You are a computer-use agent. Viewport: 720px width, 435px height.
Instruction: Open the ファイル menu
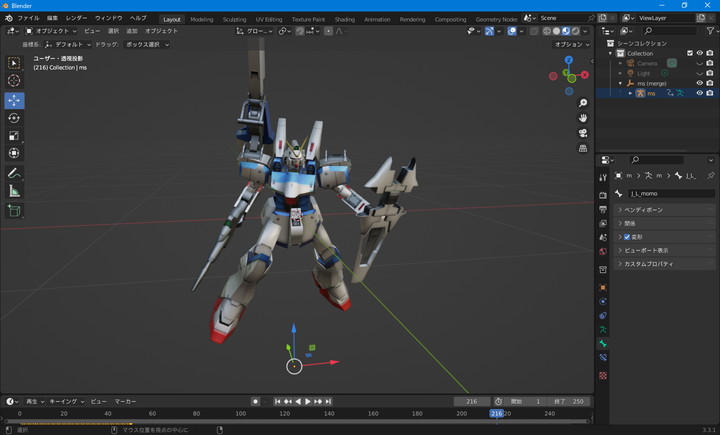point(28,18)
